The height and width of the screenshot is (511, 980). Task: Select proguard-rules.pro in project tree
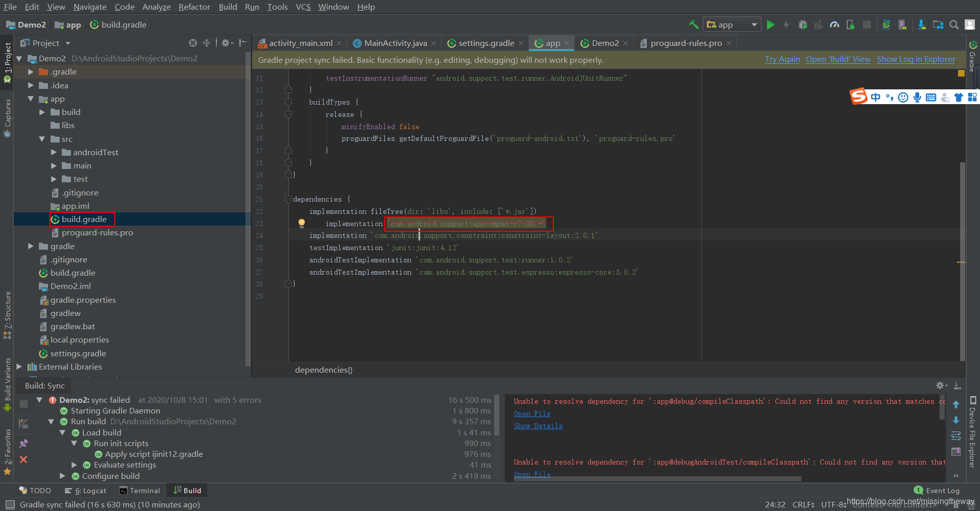click(97, 233)
